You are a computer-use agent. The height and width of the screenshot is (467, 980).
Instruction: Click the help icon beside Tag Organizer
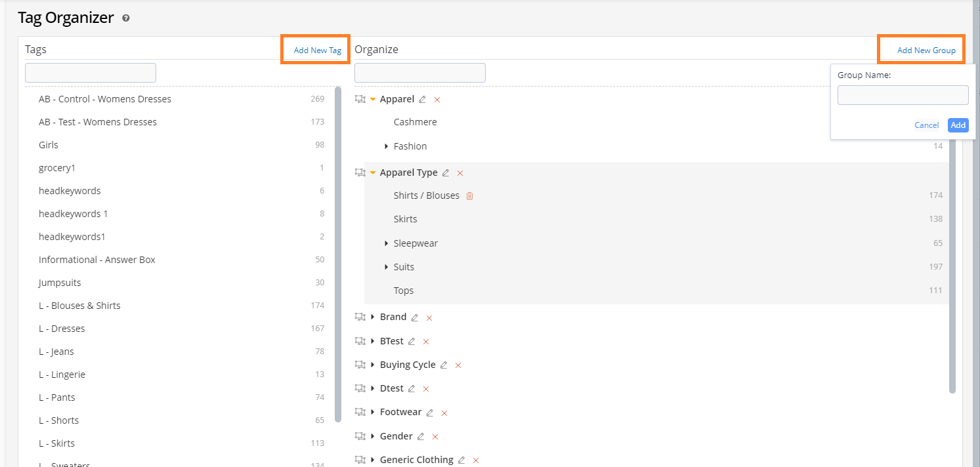tap(126, 18)
